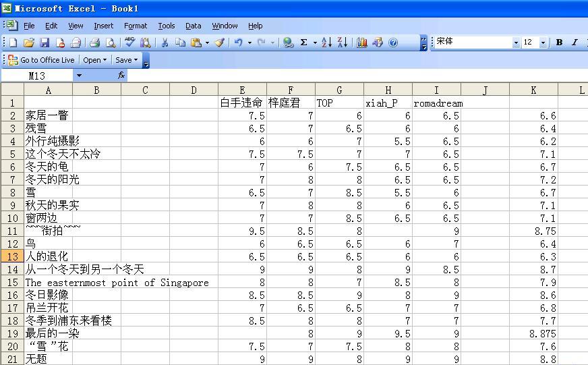Select the cell containing 冬日影像
Image resolution: width=588 pixels, height=365 pixels.
pyautogui.click(x=48, y=295)
